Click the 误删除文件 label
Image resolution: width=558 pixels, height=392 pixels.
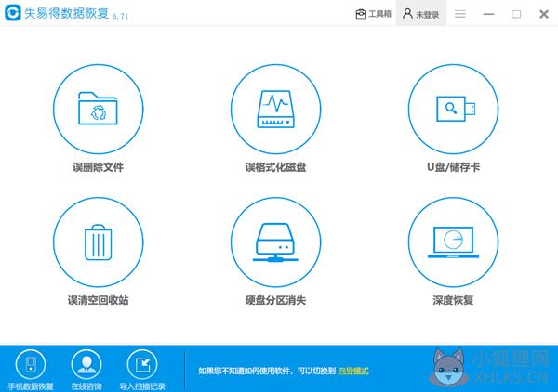[99, 167]
